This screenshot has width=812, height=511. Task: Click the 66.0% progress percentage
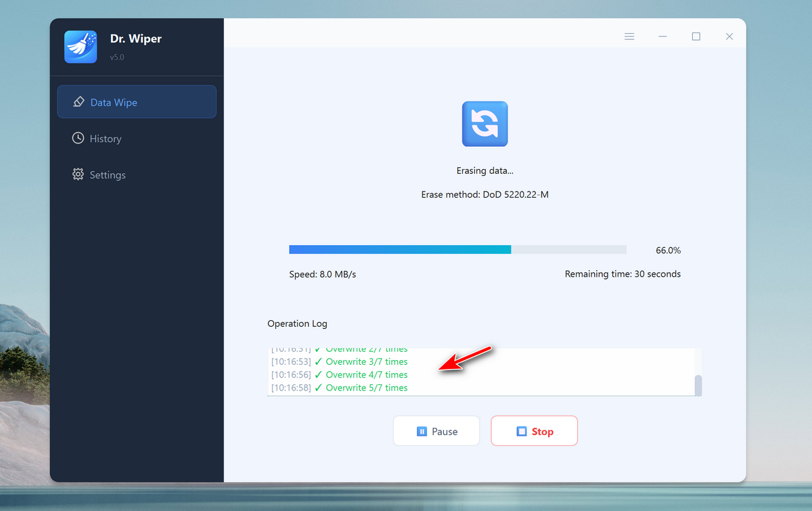click(668, 250)
